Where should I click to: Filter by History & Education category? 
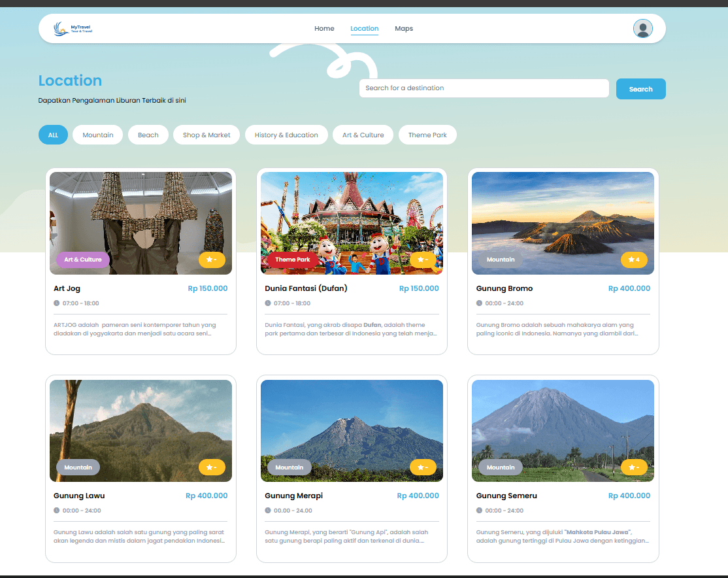(x=286, y=135)
